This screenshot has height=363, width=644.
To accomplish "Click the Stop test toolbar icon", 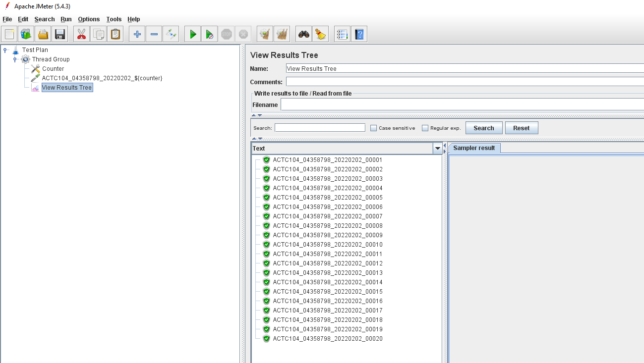I will click(x=227, y=34).
